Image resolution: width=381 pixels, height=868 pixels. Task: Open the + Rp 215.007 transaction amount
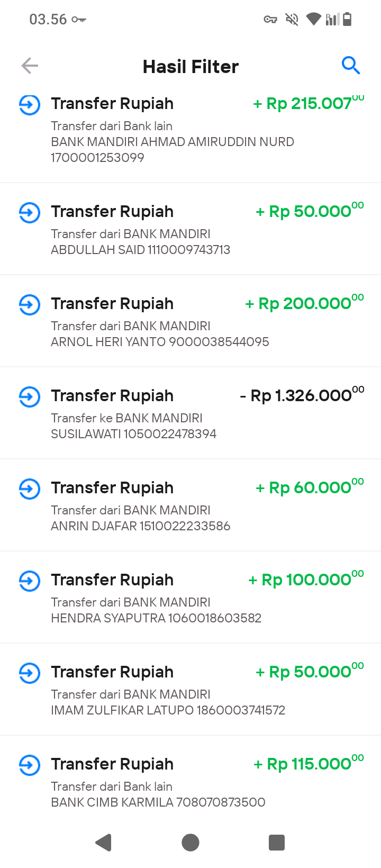[x=309, y=103]
